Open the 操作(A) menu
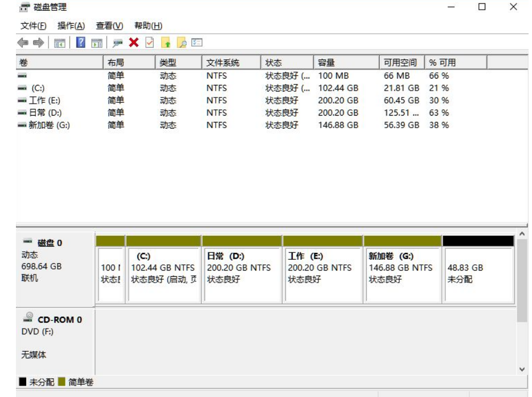Image resolution: width=532 pixels, height=397 pixels. 71,26
